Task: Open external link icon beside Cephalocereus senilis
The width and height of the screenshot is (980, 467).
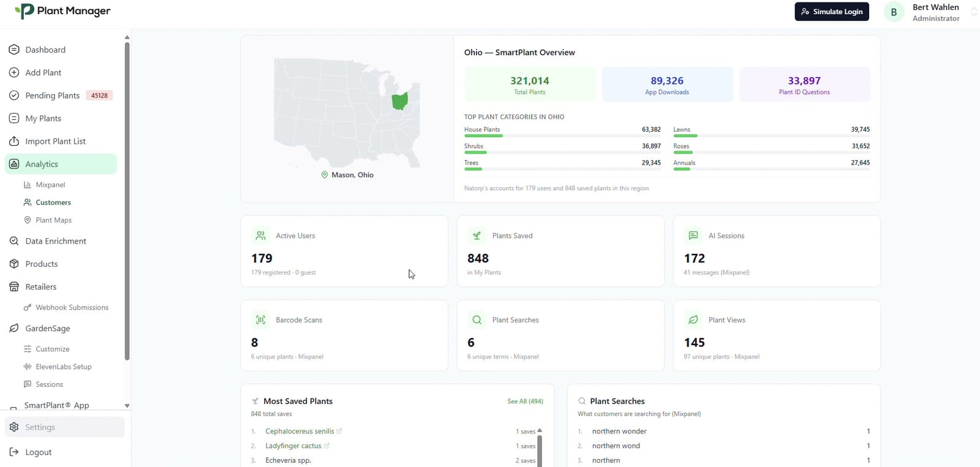Action: [339, 432]
